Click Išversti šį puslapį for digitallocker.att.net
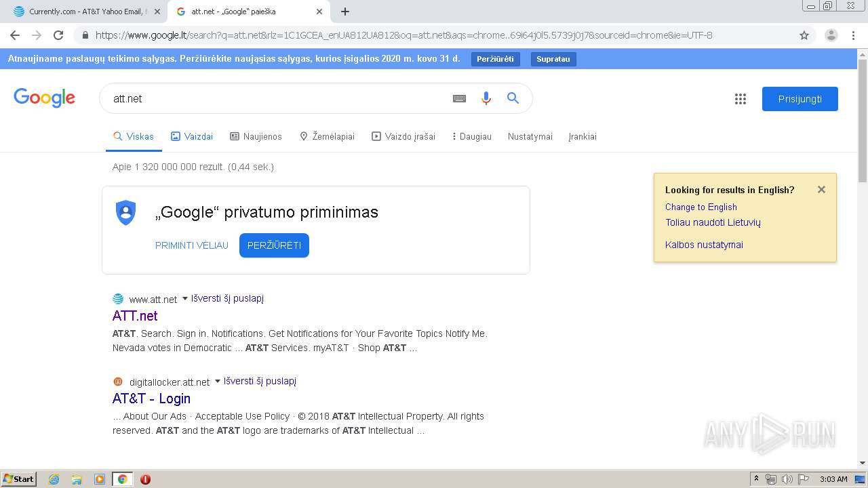The image size is (868, 488). coord(260,381)
